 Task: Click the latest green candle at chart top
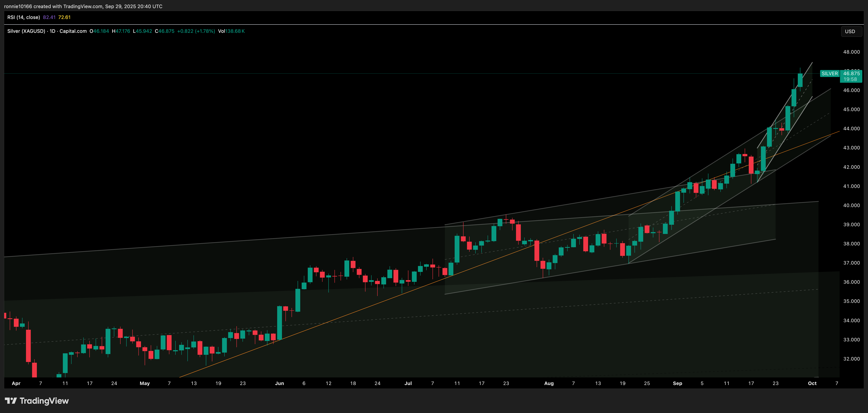click(800, 80)
